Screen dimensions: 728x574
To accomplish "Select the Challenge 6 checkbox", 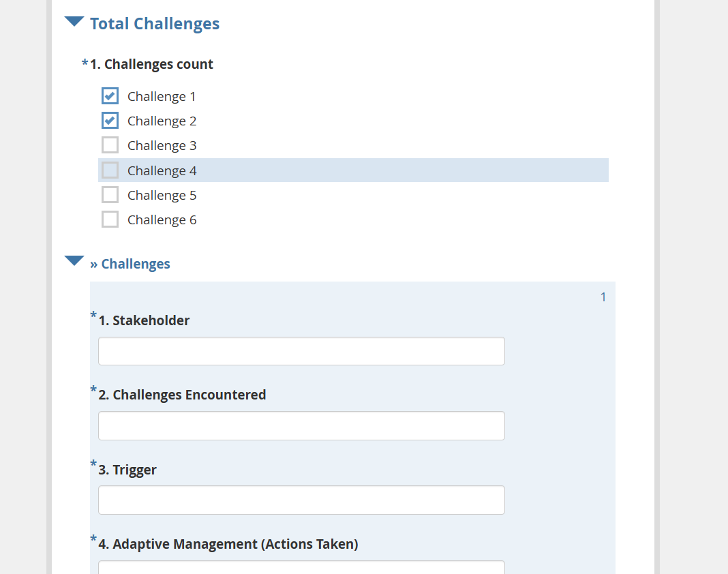I will pos(110,220).
